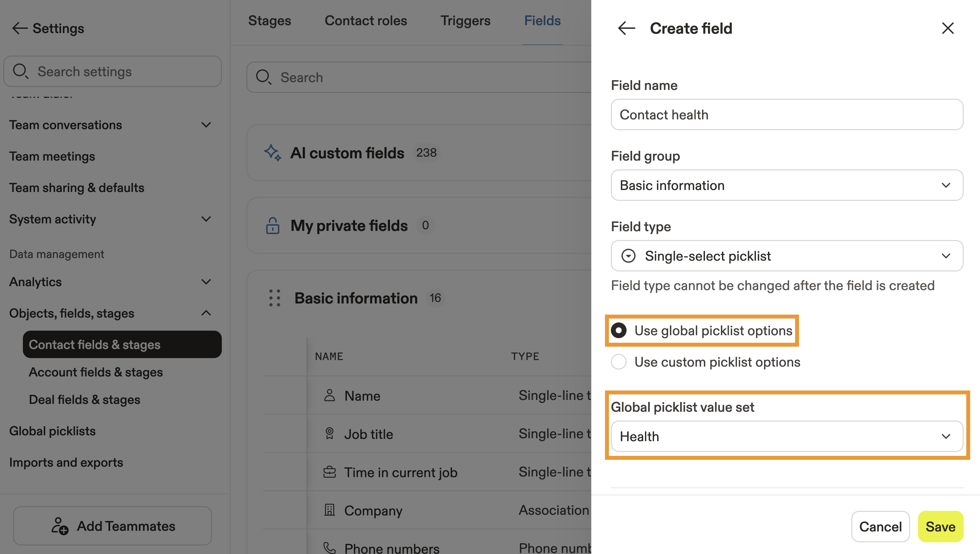Screen dimensions: 980x554
Task: Click the Field name input
Action: pyautogui.click(x=787, y=114)
